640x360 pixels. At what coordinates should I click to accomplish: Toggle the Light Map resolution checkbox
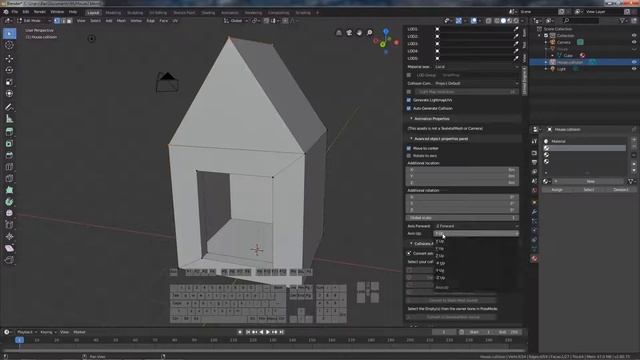point(409,92)
